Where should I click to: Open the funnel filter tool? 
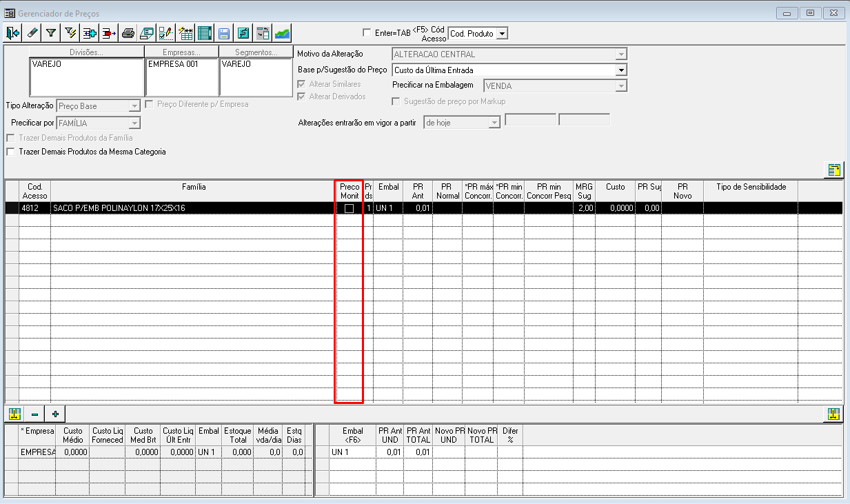(x=51, y=32)
